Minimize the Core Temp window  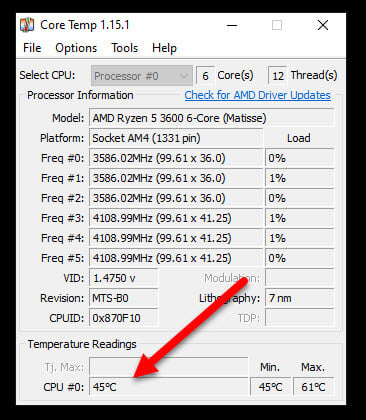pos(232,25)
